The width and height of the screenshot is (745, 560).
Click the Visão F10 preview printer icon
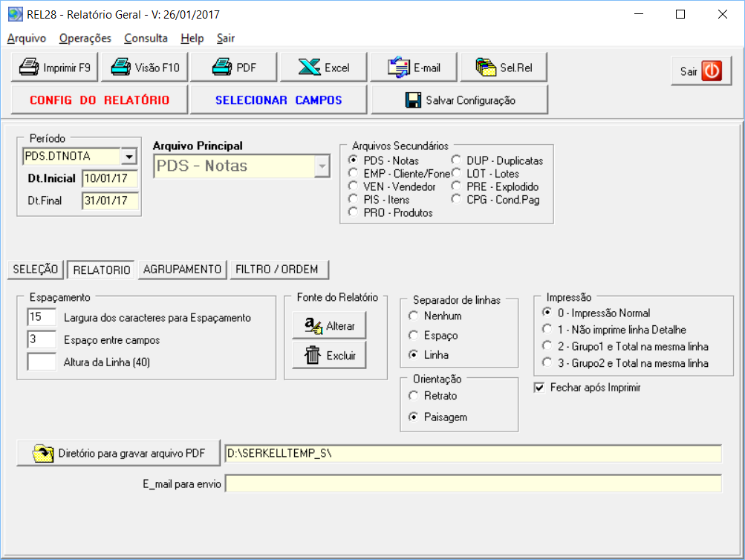tap(120, 67)
